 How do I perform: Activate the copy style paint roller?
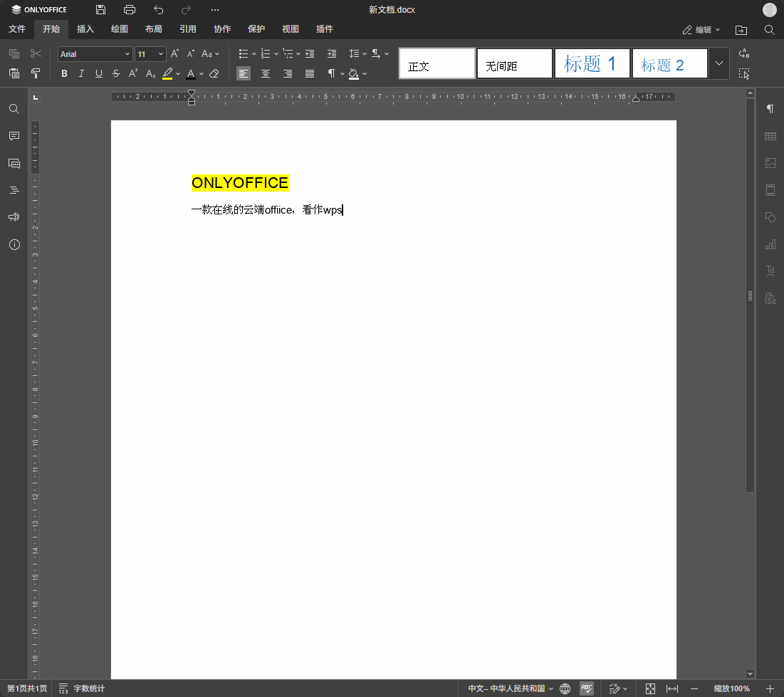(x=36, y=73)
